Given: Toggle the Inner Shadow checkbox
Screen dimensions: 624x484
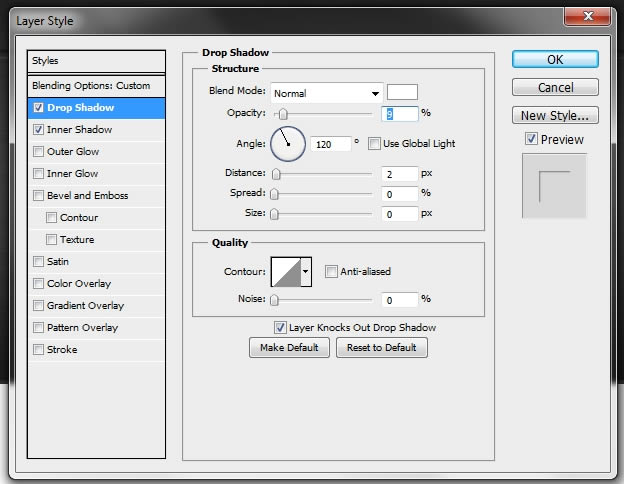Looking at the screenshot, I should (39, 129).
